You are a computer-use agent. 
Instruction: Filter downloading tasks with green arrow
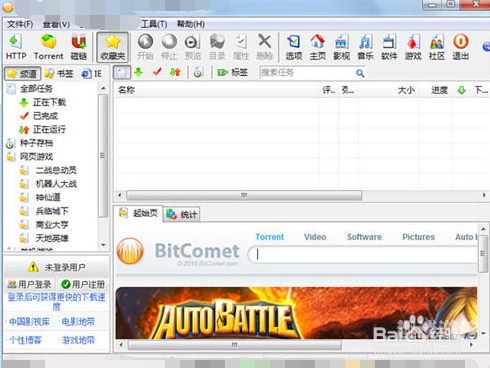pos(139,72)
